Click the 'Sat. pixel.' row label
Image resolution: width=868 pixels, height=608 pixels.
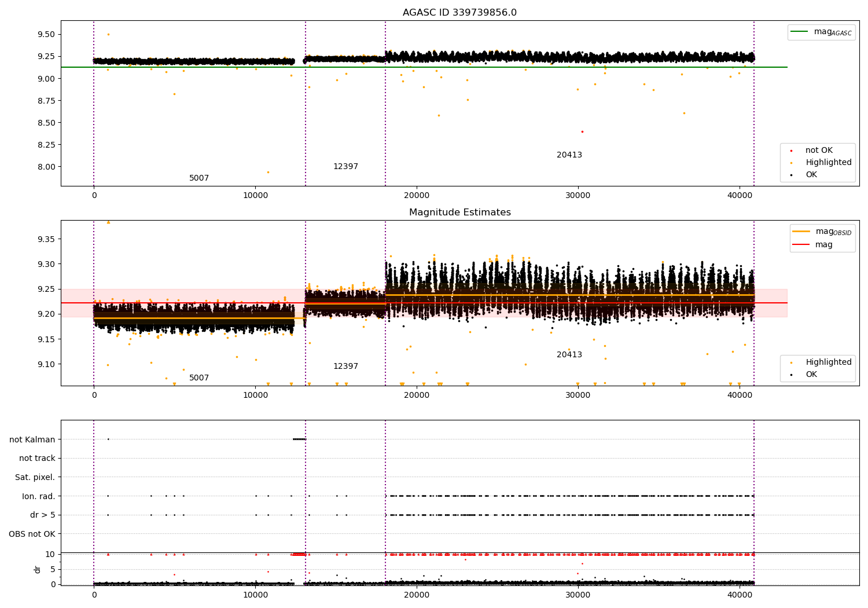[35, 478]
